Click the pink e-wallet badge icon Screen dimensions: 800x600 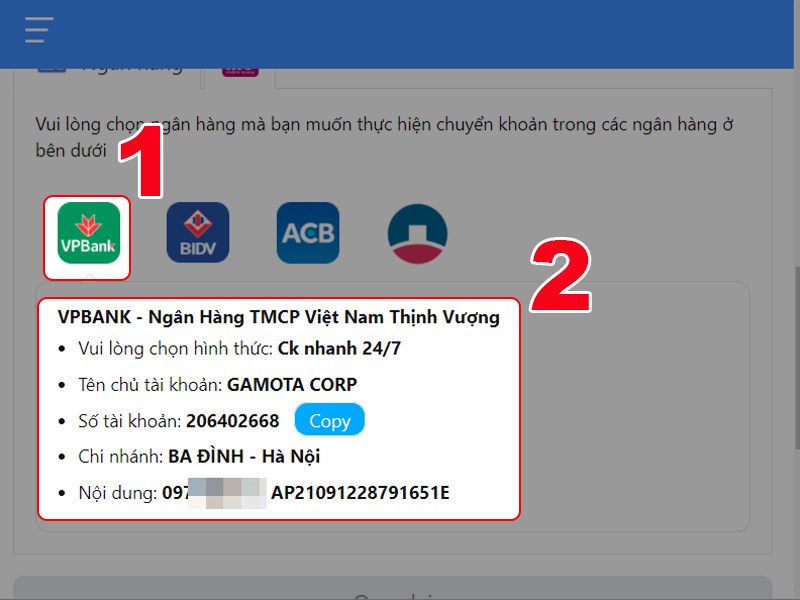(240, 72)
